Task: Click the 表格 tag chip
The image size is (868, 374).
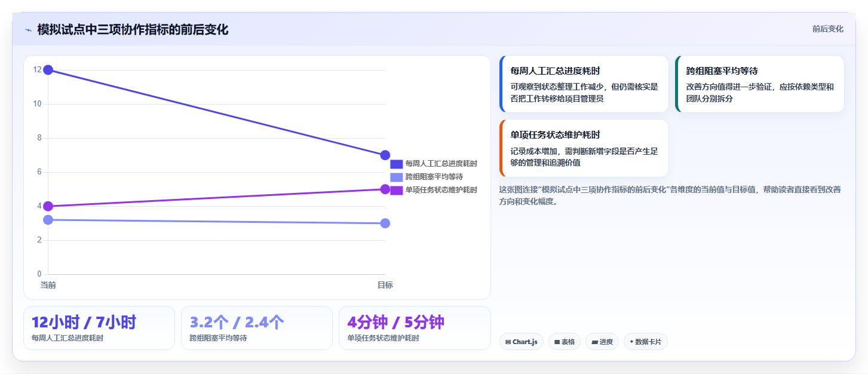Action: (564, 342)
